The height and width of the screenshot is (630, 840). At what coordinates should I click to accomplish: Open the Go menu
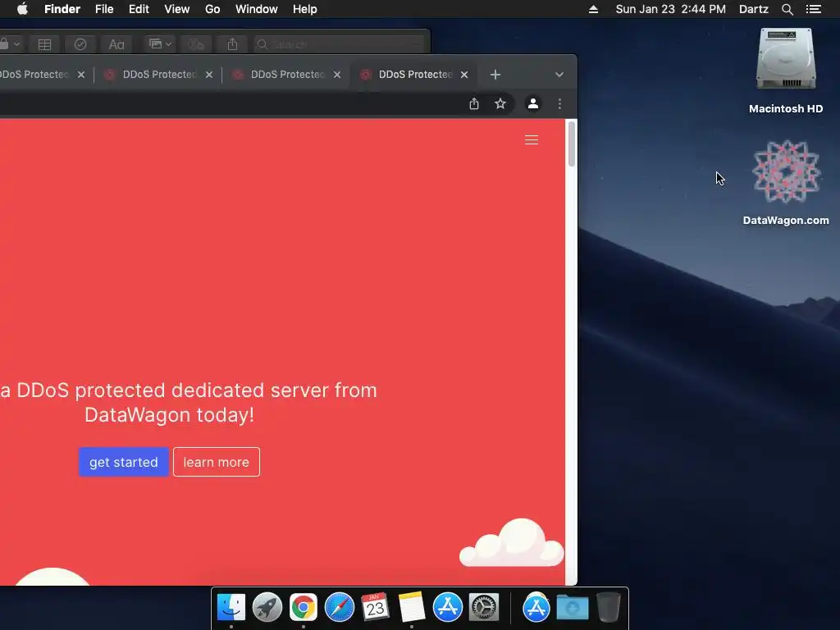(x=212, y=9)
